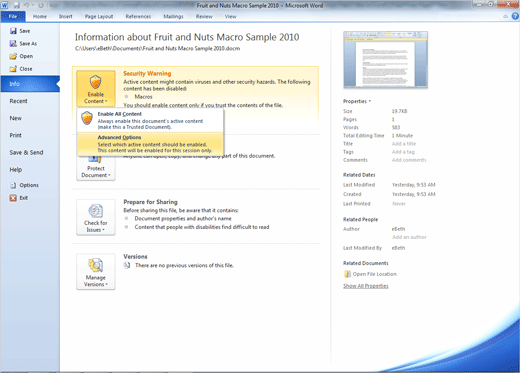Image resolution: width=520 pixels, height=373 pixels.
Task: Click the Undo icon in quick access toolbar
Action: (26, 5)
